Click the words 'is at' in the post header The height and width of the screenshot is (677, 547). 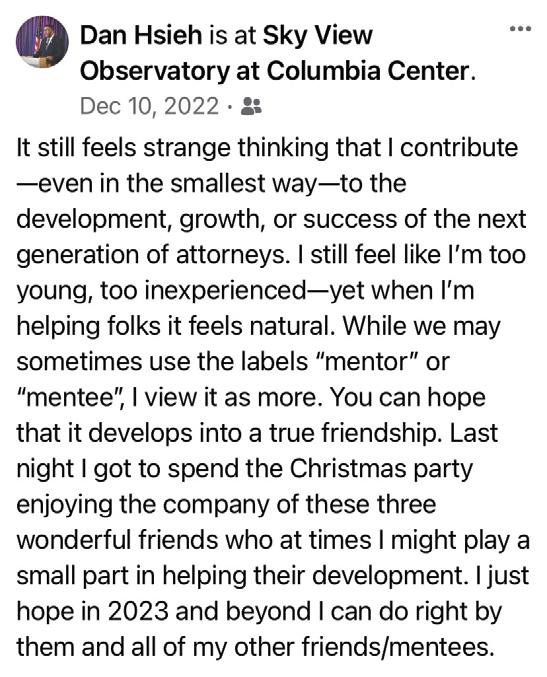(x=232, y=35)
